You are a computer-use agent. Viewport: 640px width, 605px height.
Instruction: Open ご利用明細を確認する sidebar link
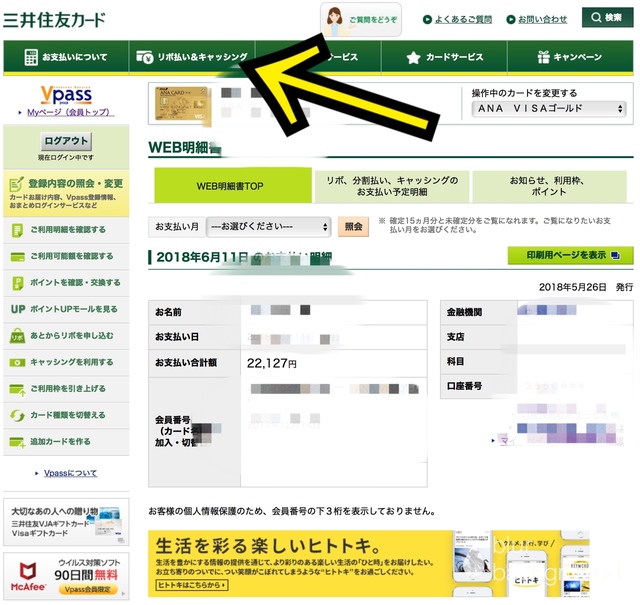[x=66, y=230]
